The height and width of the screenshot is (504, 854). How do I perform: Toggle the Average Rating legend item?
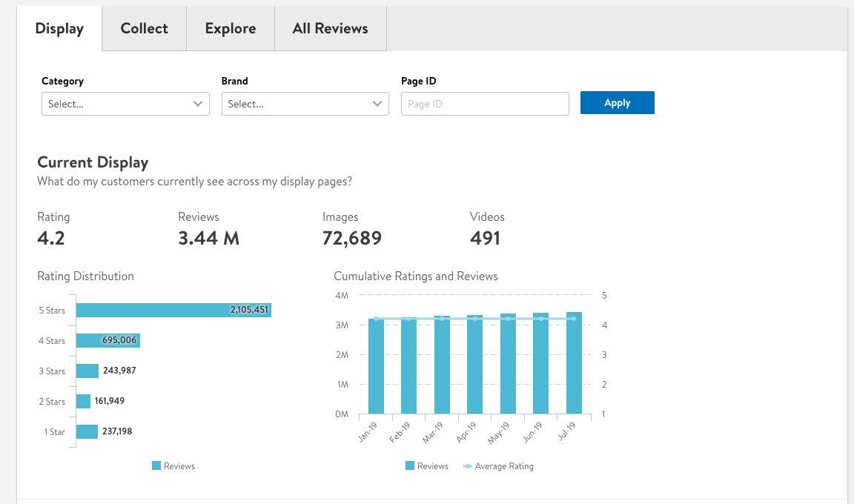coord(498,465)
